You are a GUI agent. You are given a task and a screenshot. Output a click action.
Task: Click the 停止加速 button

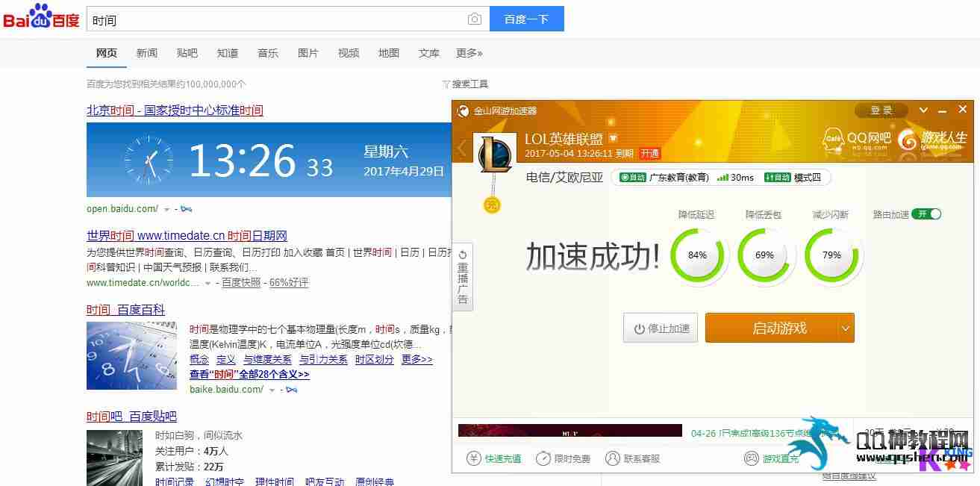click(x=661, y=328)
